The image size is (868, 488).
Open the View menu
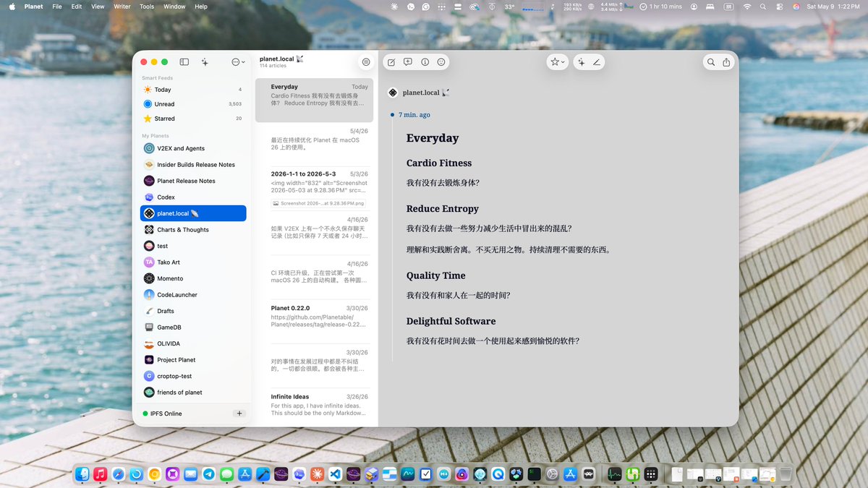[x=98, y=7]
